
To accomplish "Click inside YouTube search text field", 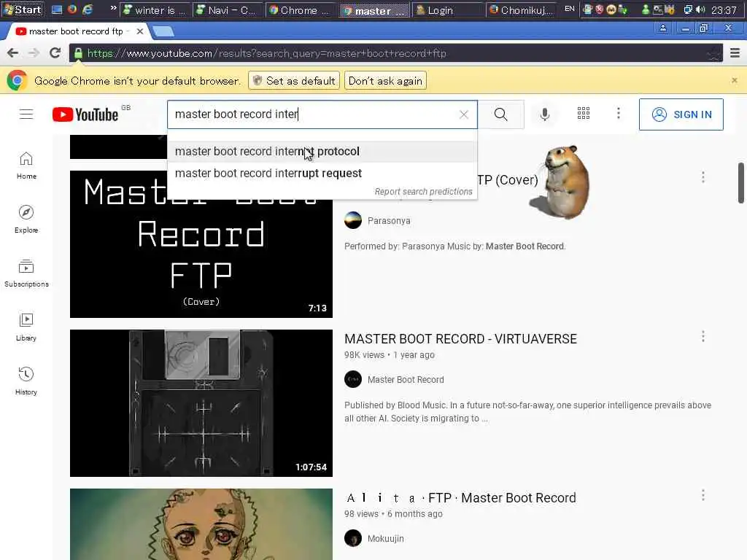I will (x=314, y=114).
